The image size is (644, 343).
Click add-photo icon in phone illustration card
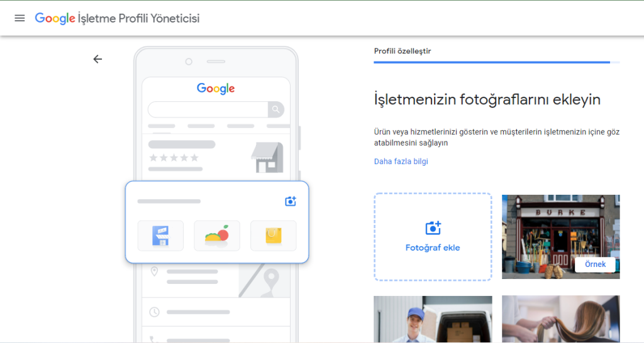(x=291, y=201)
